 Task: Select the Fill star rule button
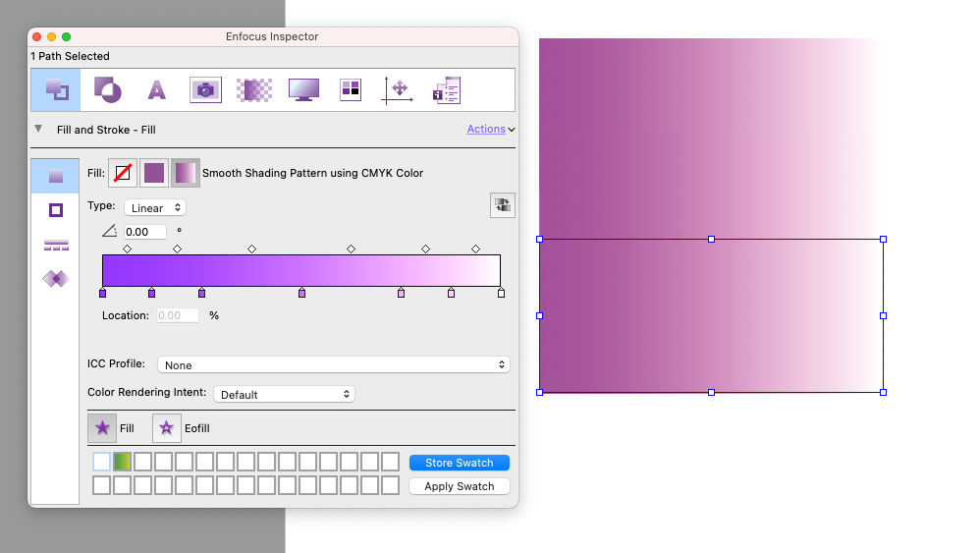tap(102, 428)
